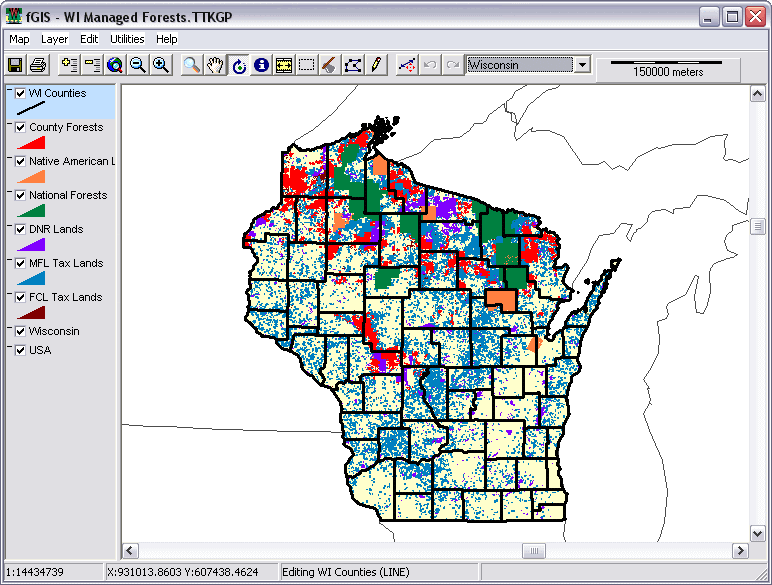This screenshot has height=585, width=772.
Task: Expand the Wisconsin legend entry
Action: pos(10,327)
